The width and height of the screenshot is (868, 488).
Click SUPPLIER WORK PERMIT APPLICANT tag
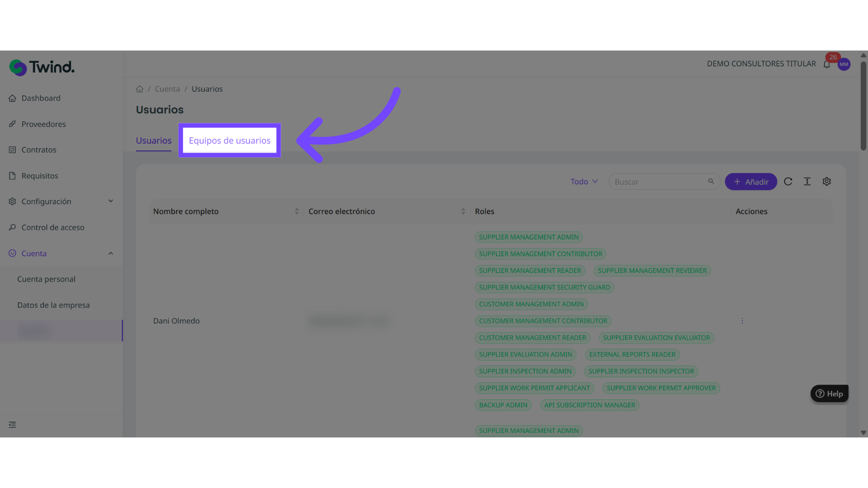[534, 388]
